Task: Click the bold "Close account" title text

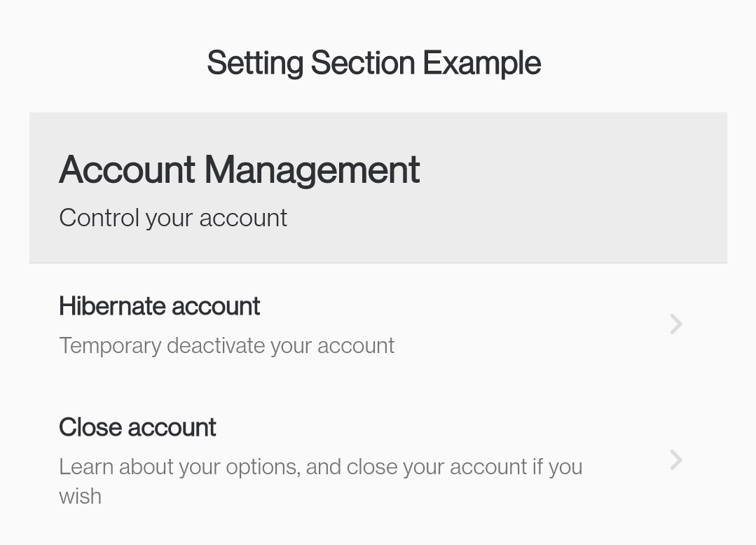Action: click(137, 427)
